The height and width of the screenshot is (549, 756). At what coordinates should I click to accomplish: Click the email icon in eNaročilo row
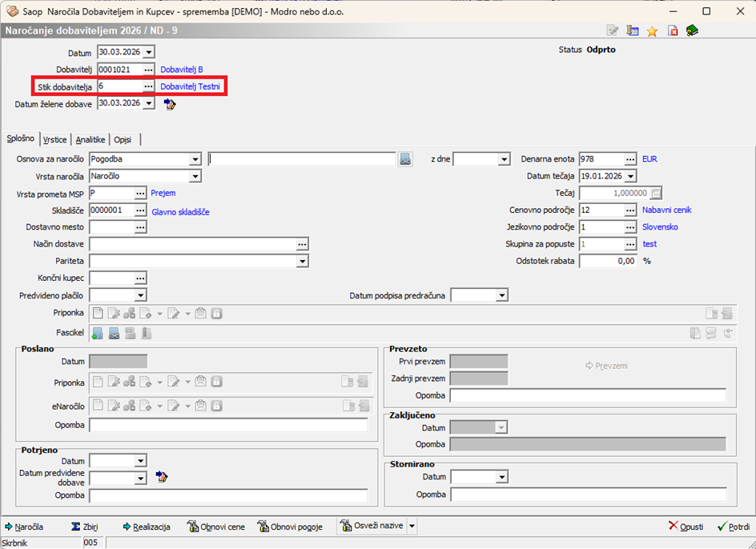tap(200, 406)
